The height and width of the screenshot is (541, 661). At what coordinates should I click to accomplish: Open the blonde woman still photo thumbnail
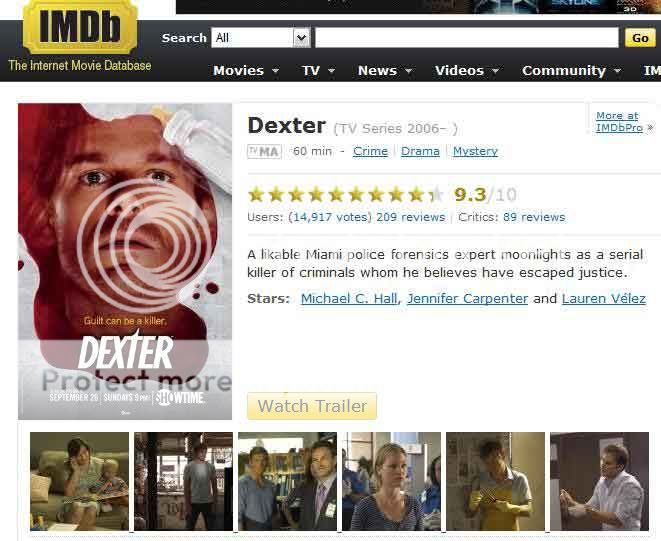391,481
